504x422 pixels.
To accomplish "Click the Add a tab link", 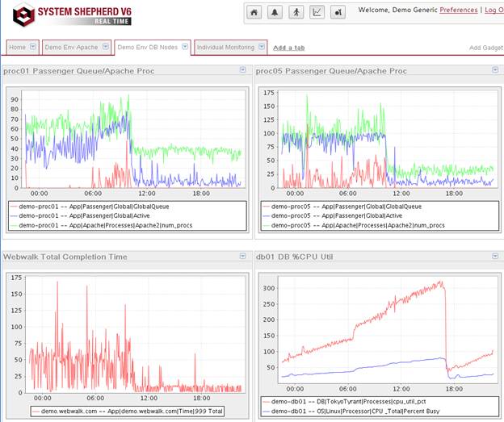I will [x=288, y=48].
